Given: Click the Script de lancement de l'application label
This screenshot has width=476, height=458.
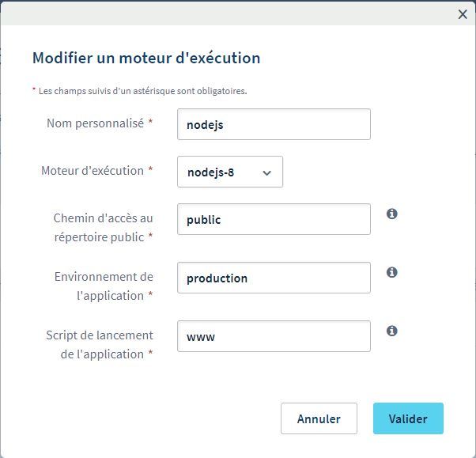Looking at the screenshot, I should click(x=99, y=344).
